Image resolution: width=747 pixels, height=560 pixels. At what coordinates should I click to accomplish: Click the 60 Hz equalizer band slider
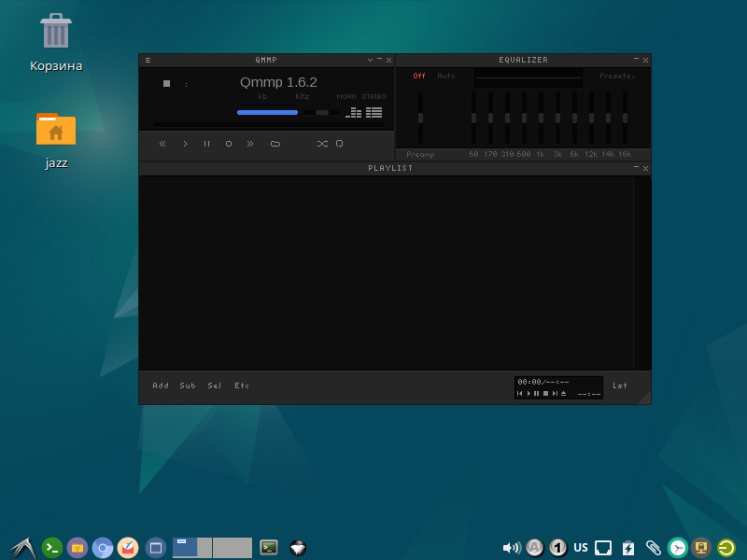click(473, 119)
